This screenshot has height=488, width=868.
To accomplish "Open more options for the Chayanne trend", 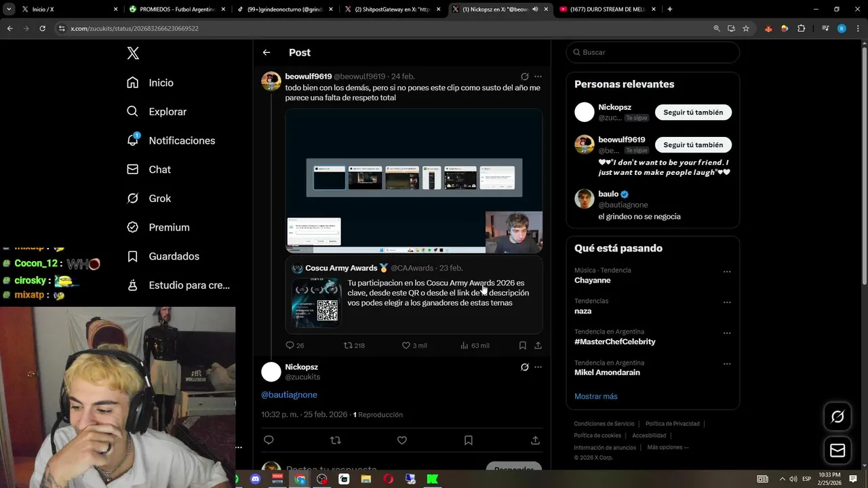I will 727,272.
